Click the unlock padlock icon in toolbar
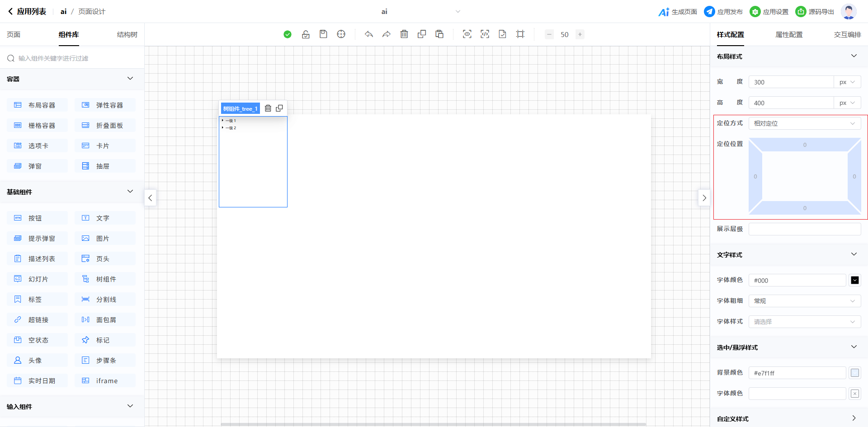The image size is (868, 427). coord(306,34)
